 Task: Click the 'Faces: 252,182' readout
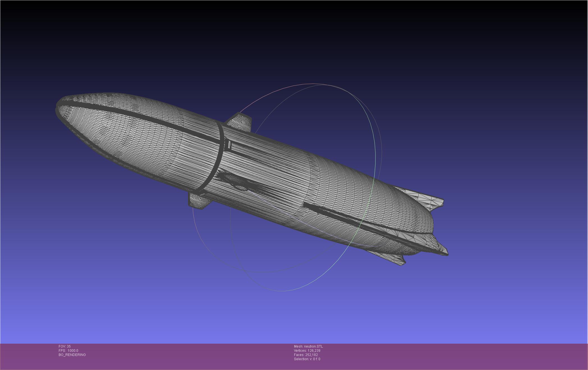tap(306, 355)
